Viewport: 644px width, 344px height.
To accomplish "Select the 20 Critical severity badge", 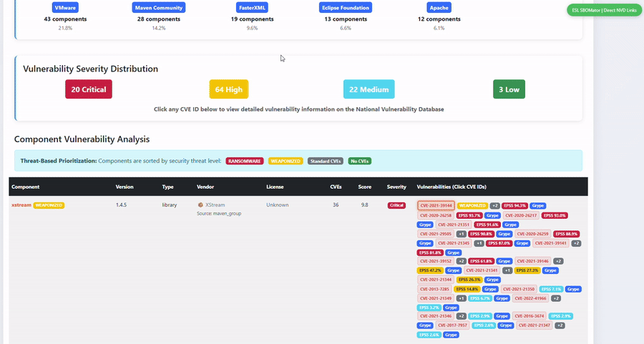I will point(89,89).
